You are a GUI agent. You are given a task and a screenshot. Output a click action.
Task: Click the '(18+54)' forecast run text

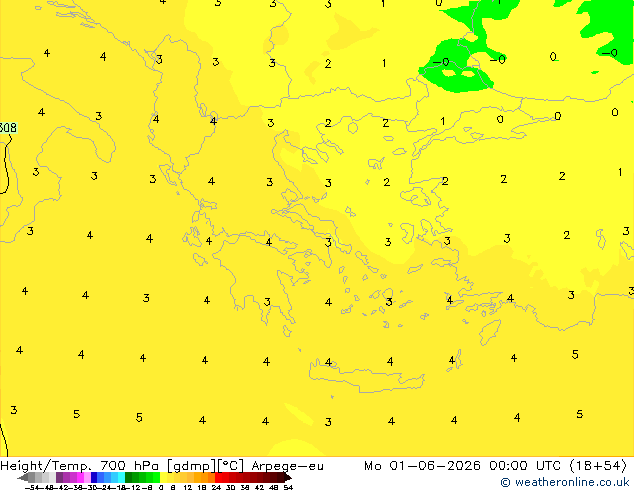pos(598,466)
